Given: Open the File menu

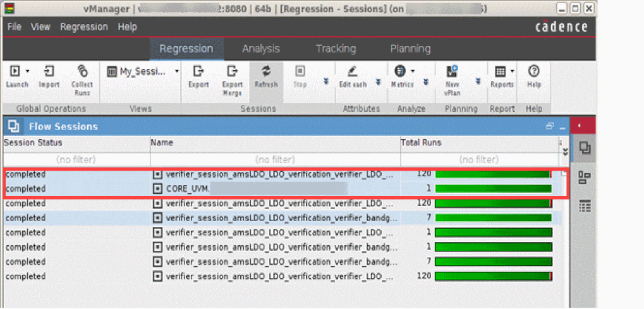Looking at the screenshot, I should [15, 27].
